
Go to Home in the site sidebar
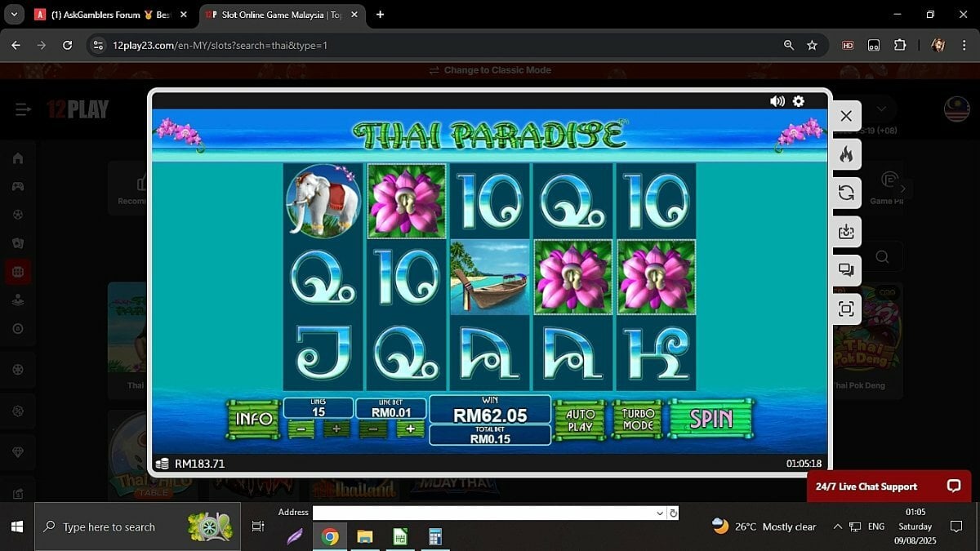click(x=18, y=158)
